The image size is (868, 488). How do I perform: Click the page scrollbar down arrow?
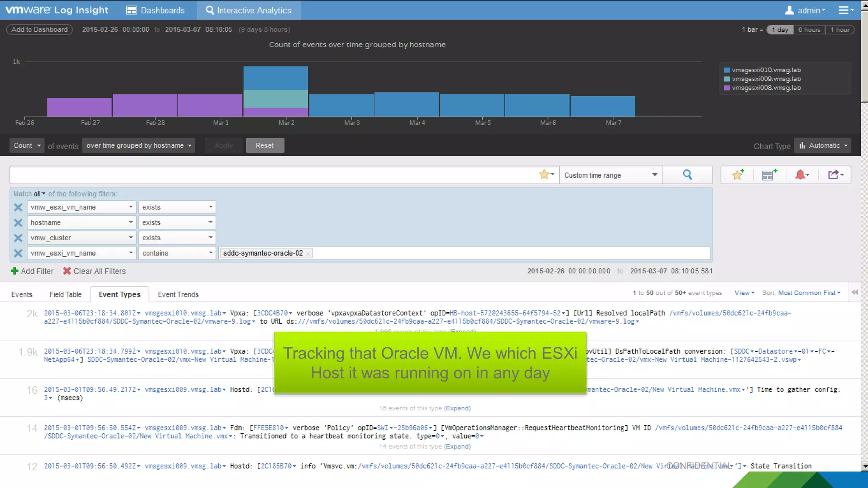(865, 466)
